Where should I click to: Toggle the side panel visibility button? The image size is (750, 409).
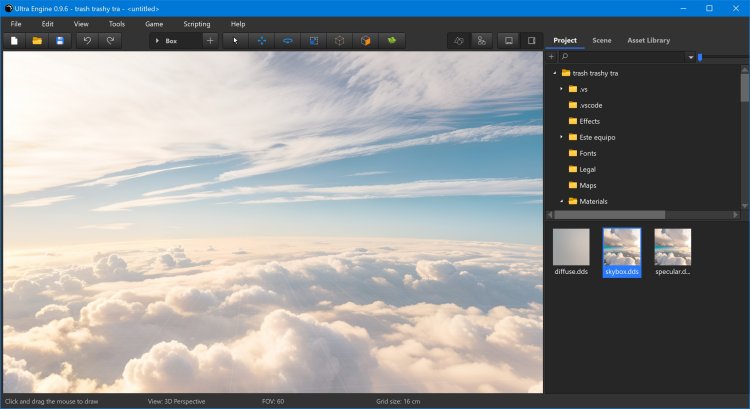coord(531,41)
